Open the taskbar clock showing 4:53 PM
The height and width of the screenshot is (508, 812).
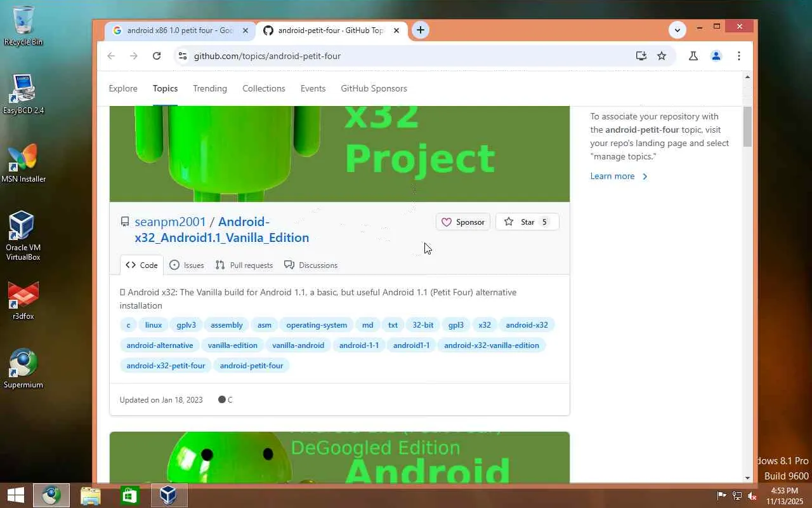784,496
